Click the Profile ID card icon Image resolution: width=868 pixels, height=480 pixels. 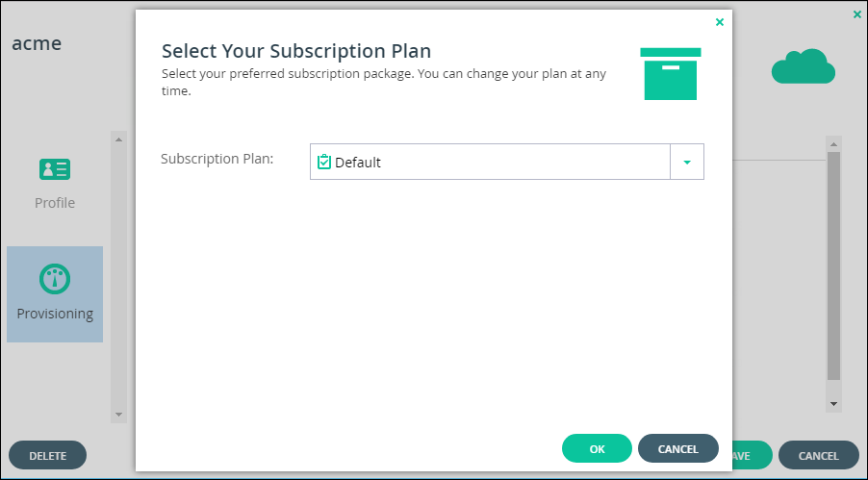pyautogui.click(x=55, y=169)
